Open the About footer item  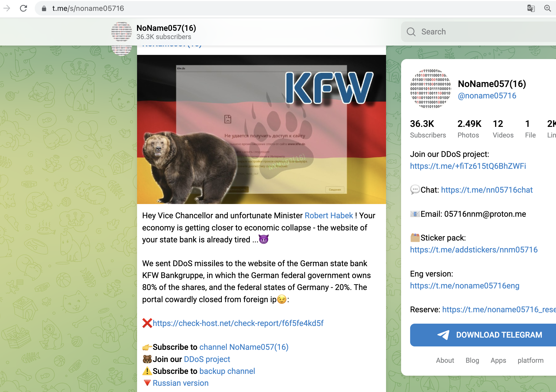pos(445,360)
